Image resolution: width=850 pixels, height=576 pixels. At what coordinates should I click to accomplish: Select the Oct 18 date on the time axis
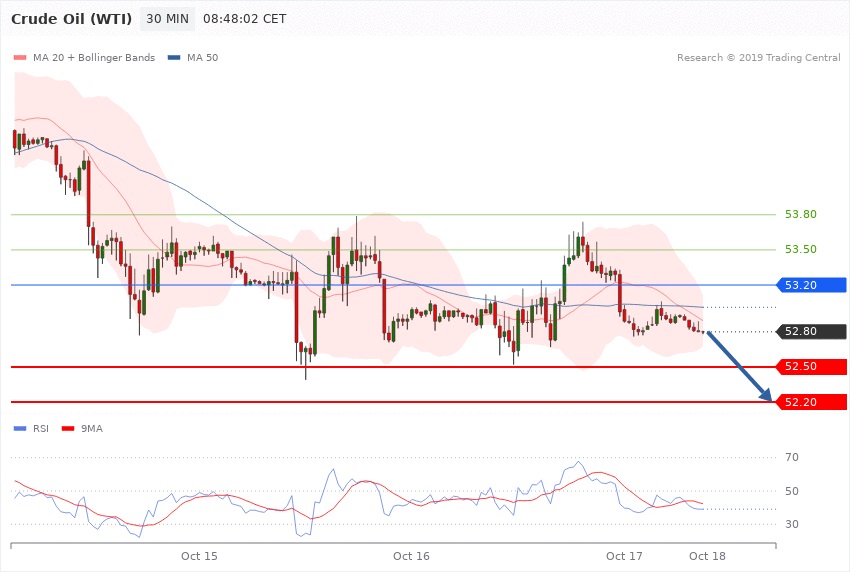pos(707,555)
